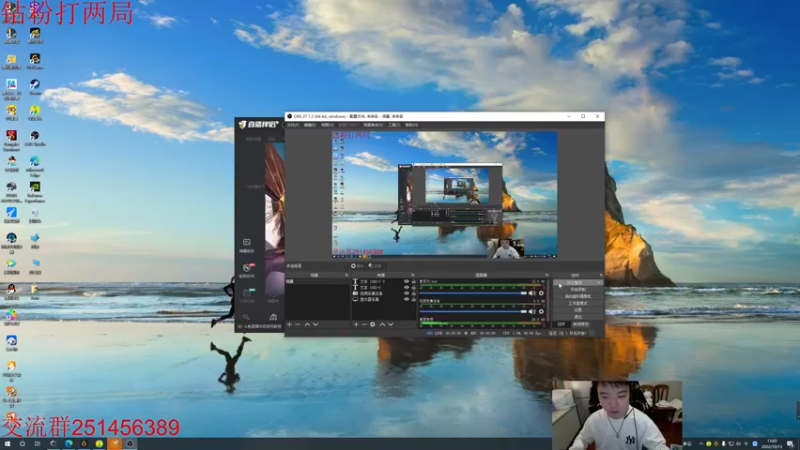
Task: Hide the first 文本 (GDI+) source
Action: (x=406, y=281)
